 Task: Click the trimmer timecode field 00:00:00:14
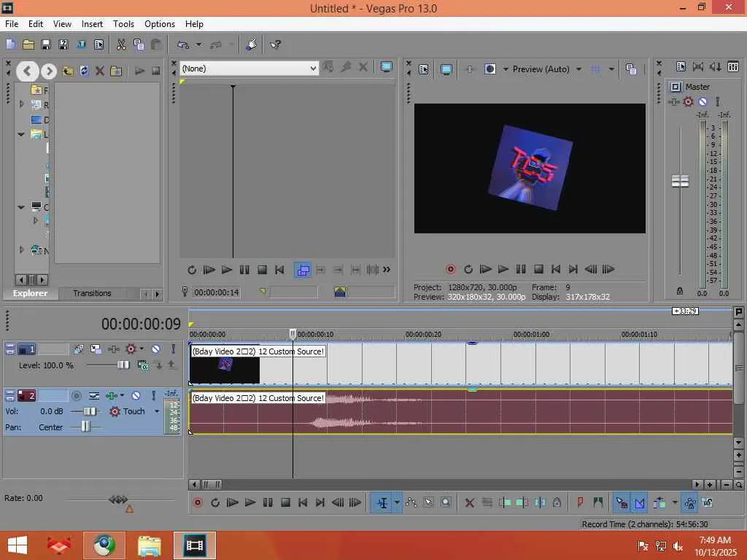coord(216,292)
